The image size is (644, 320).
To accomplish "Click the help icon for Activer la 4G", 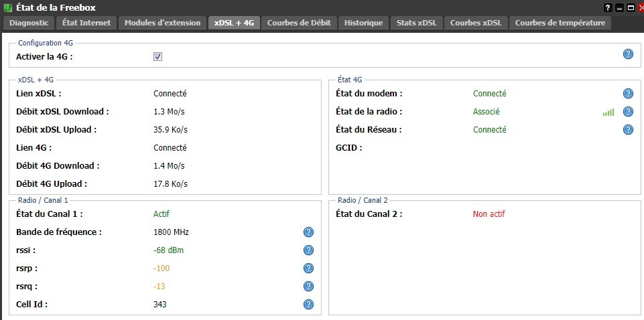I will pyautogui.click(x=628, y=54).
